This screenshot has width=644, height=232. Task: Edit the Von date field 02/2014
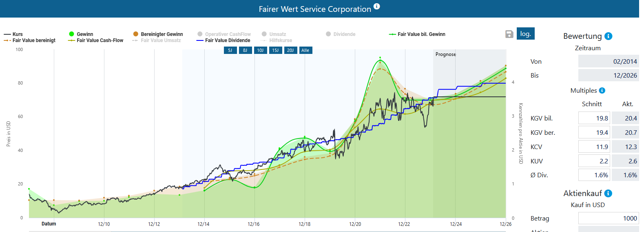(x=609, y=61)
